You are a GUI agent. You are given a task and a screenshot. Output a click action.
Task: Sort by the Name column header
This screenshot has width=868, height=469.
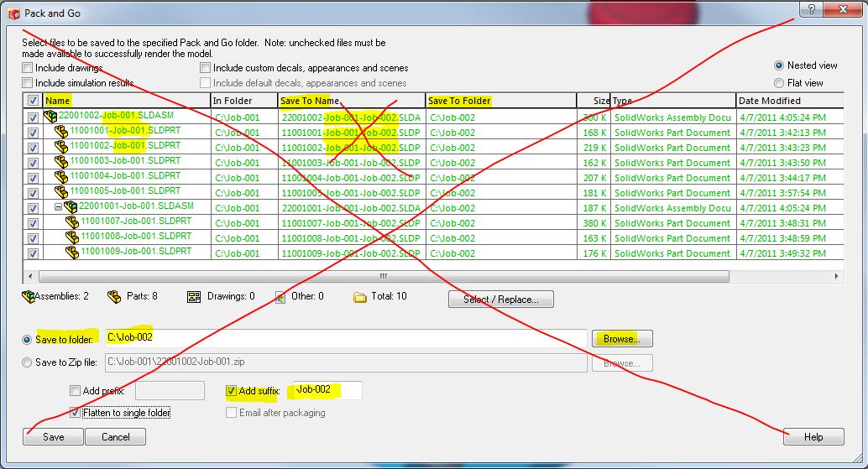click(126, 101)
